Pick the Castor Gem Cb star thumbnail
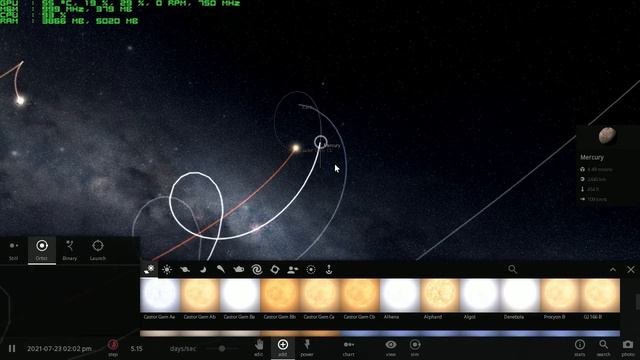Viewport: 640px width, 360px height. point(360,296)
